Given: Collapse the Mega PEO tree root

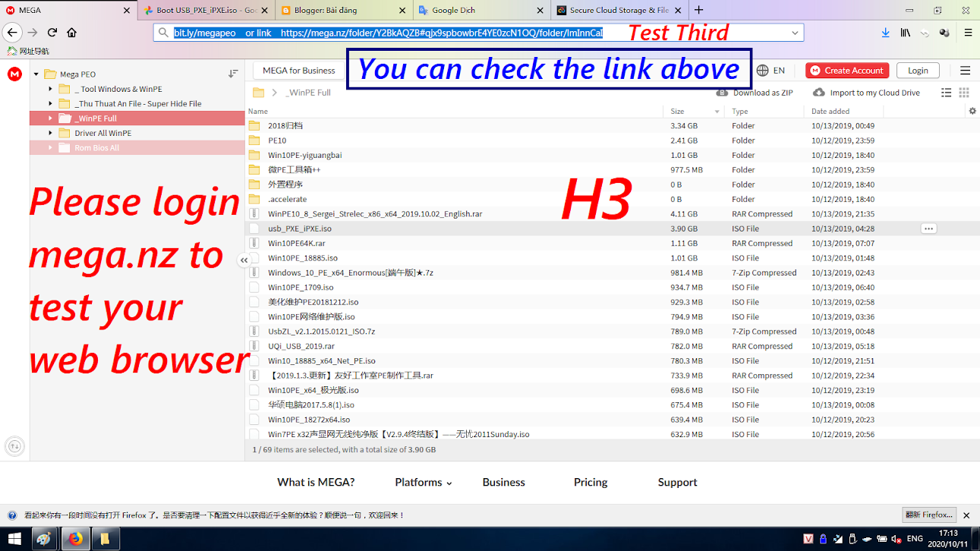Looking at the screenshot, I should (x=36, y=74).
